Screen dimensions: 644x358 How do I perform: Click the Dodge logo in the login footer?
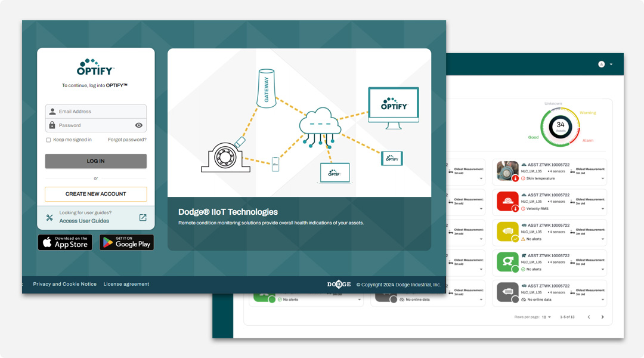pyautogui.click(x=339, y=284)
